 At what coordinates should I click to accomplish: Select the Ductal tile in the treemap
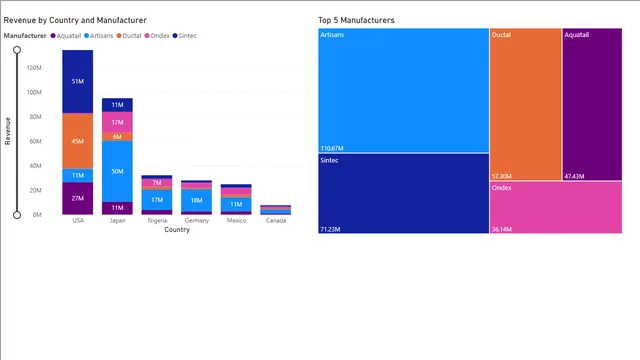[526, 104]
